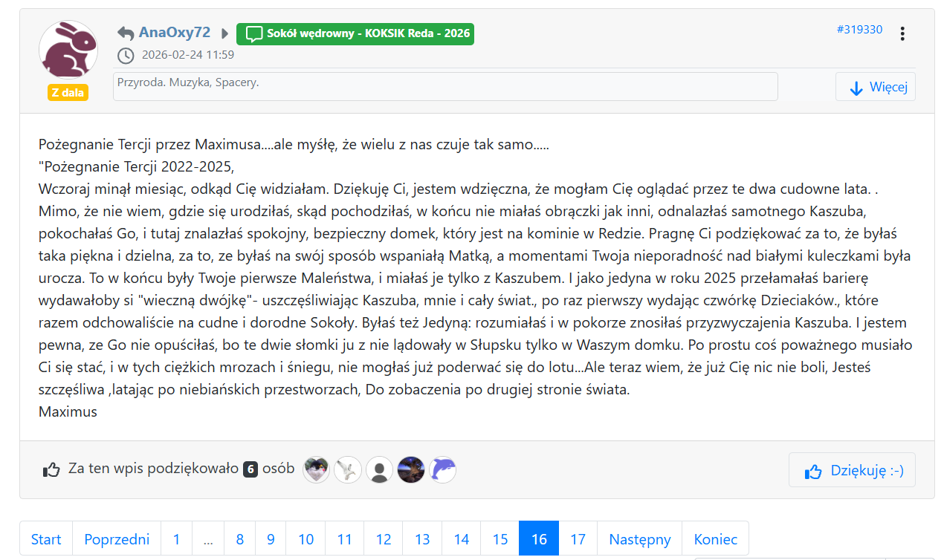944x560 pixels.
Task: Go to Poprzedni page in pagination
Action: point(117,539)
